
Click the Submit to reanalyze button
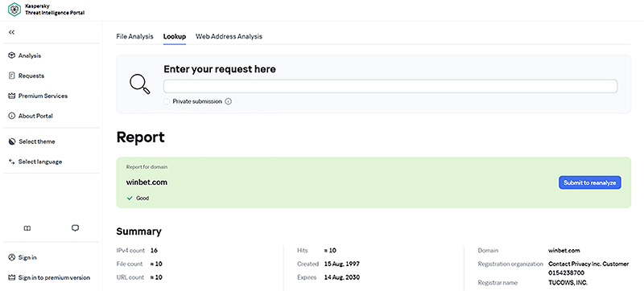tap(590, 182)
